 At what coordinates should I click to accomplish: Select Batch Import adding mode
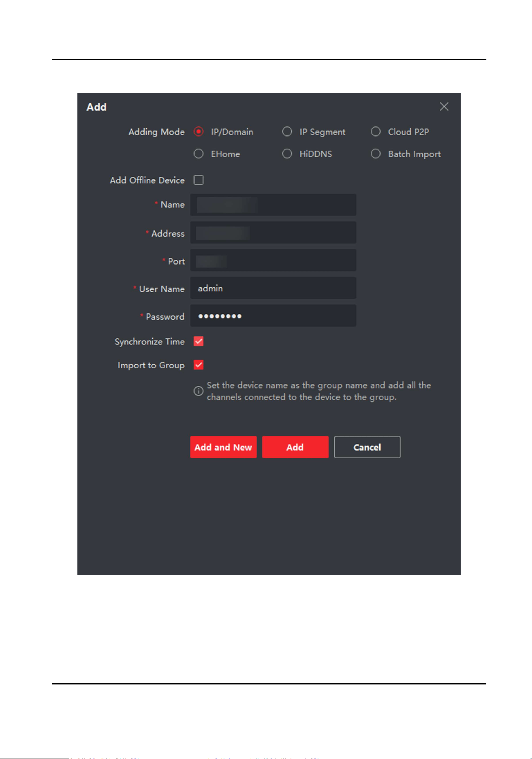coord(376,154)
